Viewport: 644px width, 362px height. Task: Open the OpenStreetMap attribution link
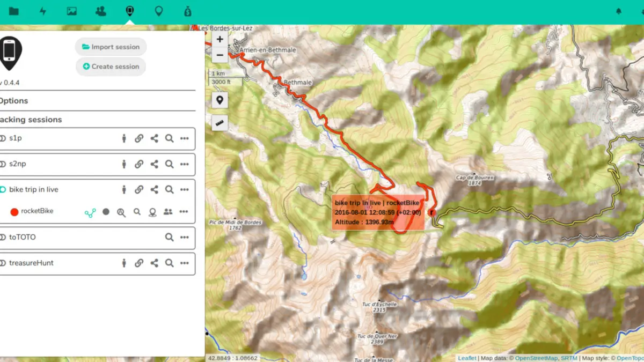[x=537, y=358]
